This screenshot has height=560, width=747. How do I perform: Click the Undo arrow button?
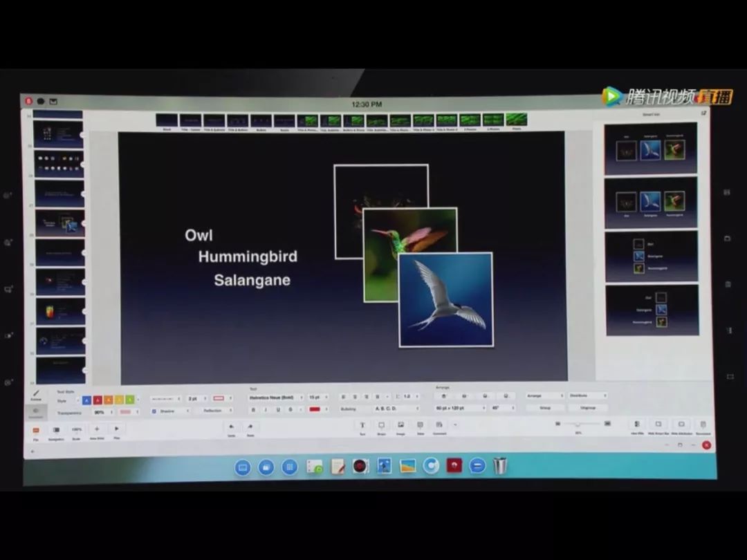click(231, 427)
